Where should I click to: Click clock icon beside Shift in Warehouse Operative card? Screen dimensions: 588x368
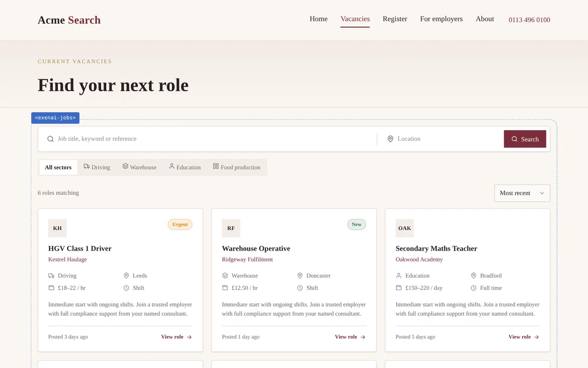coord(300,288)
